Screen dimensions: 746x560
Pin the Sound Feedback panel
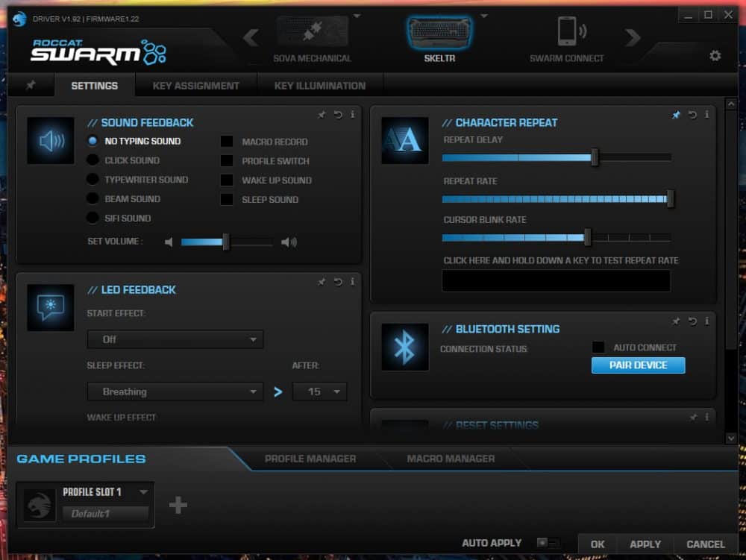coord(322,115)
